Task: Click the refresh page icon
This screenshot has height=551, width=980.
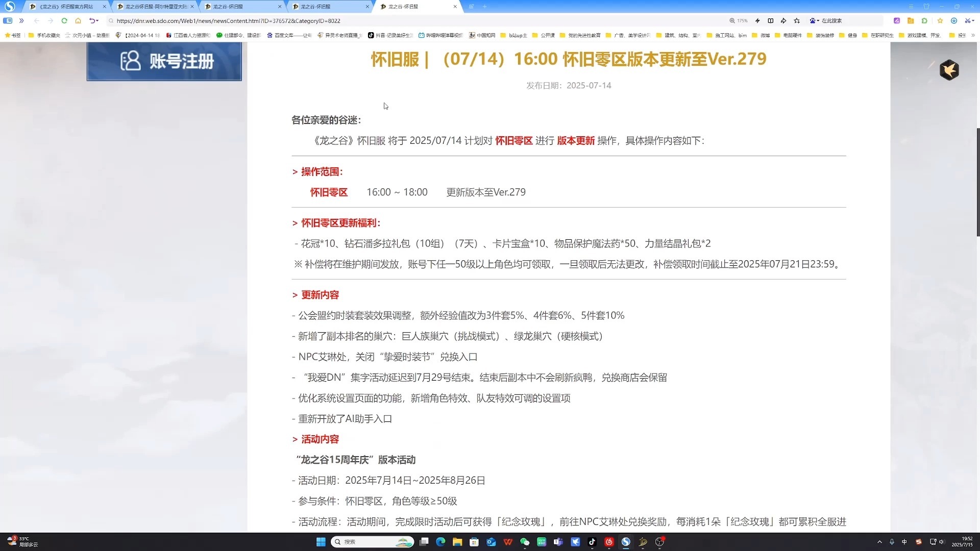Action: pyautogui.click(x=64, y=21)
